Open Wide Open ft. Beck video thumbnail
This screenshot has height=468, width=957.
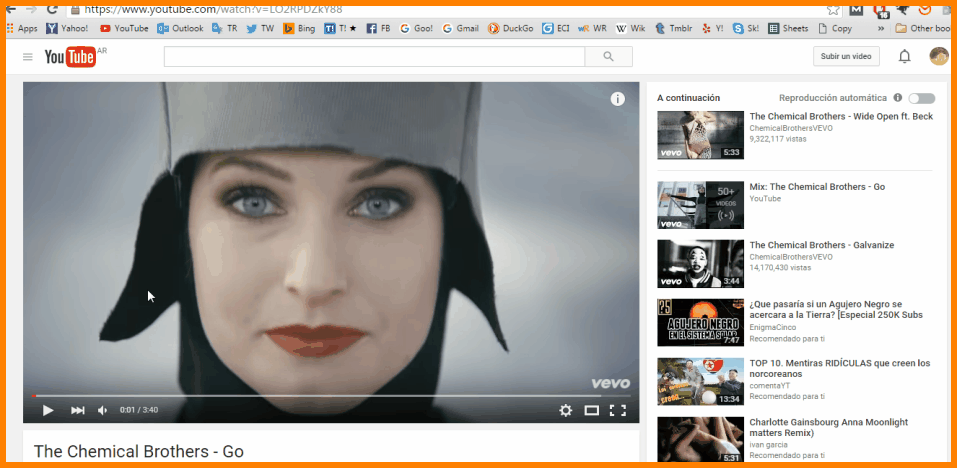(x=700, y=135)
